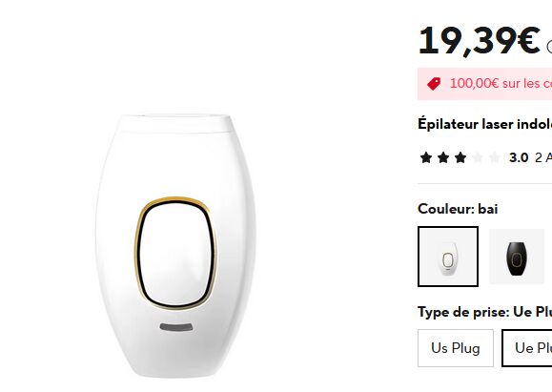The image size is (552, 392).
Task: Click the gold-ringed flash window on the epilator
Action: 175,254
